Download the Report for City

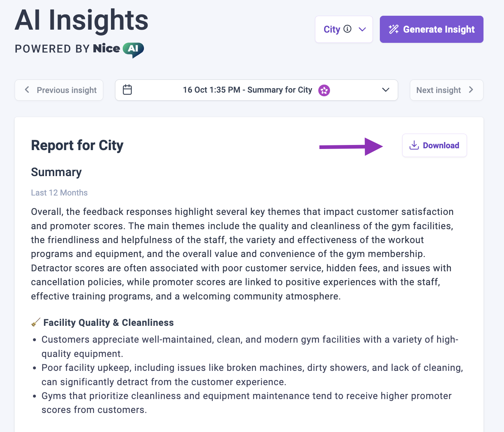tap(434, 145)
